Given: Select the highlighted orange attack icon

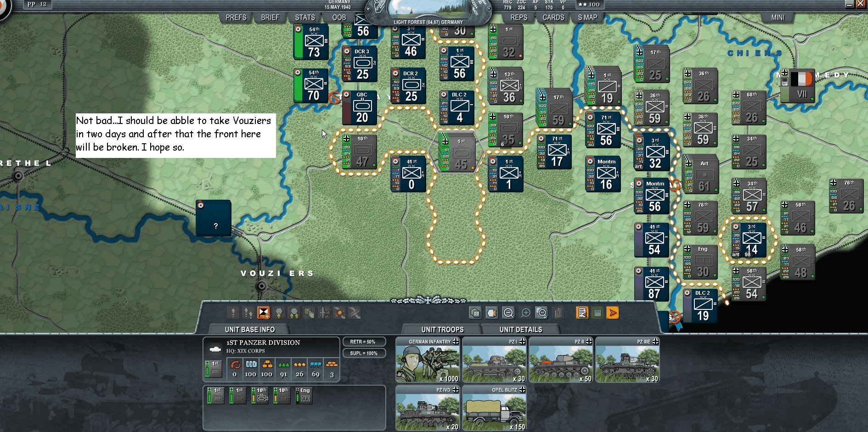Looking at the screenshot, I should pos(264,313).
